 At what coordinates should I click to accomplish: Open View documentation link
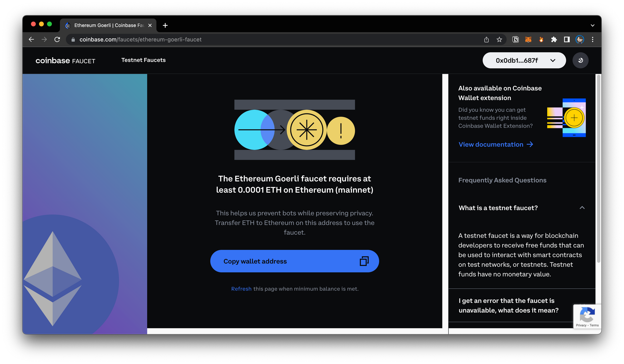[496, 145]
